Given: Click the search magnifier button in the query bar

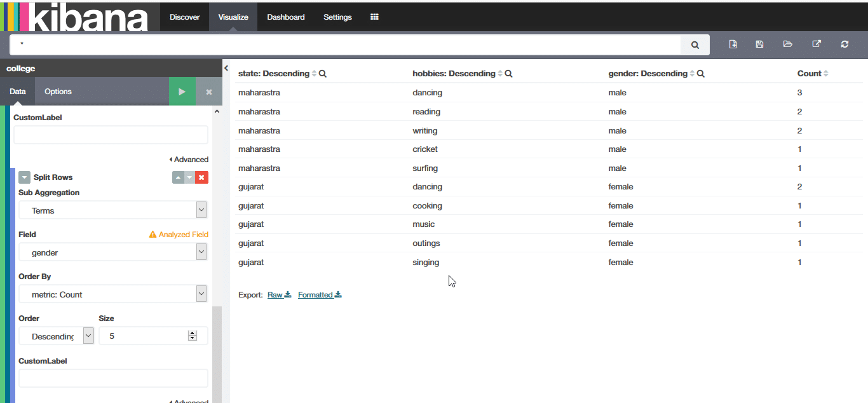Looking at the screenshot, I should pos(695,45).
